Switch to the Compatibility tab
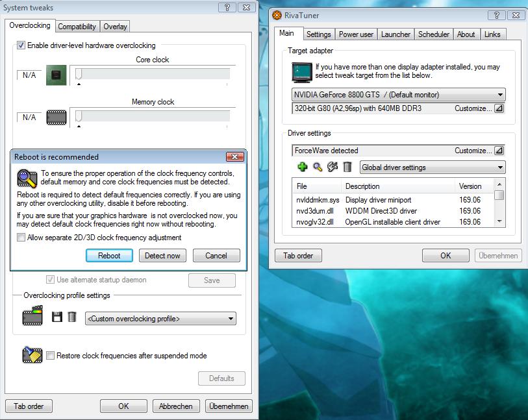 click(77, 27)
